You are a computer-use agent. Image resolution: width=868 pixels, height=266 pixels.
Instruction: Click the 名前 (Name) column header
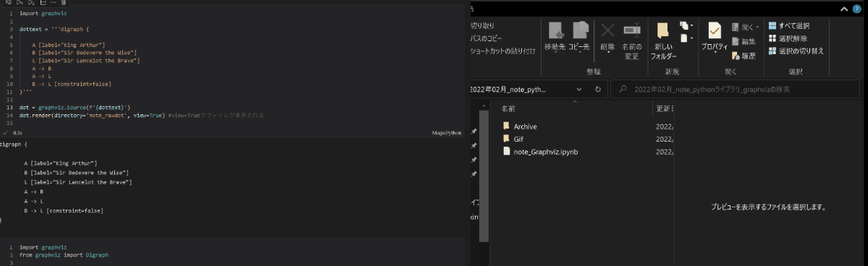click(509, 109)
